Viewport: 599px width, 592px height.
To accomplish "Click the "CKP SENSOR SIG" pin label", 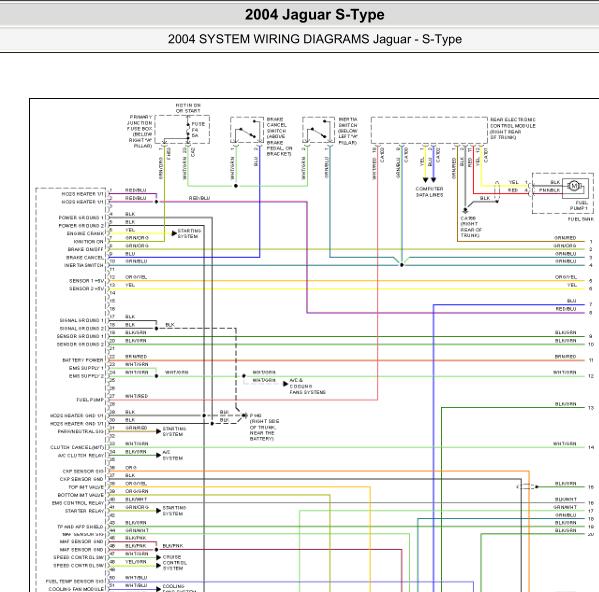I will [83, 471].
